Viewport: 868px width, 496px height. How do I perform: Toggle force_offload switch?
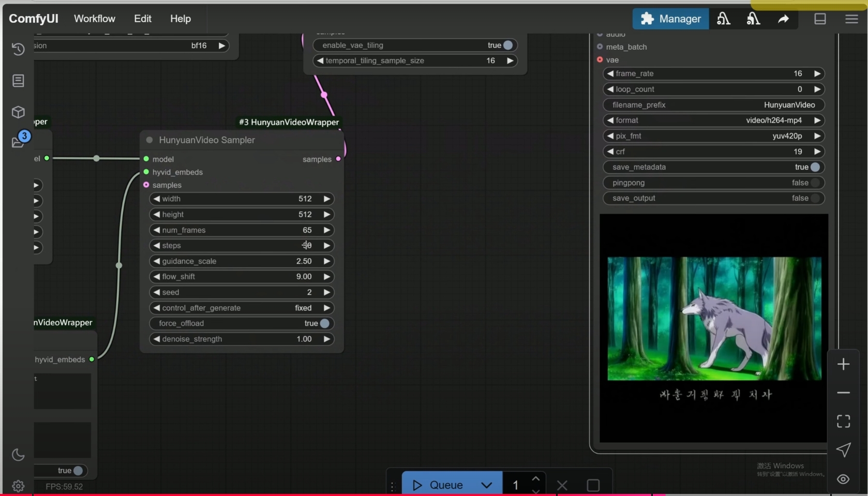324,323
